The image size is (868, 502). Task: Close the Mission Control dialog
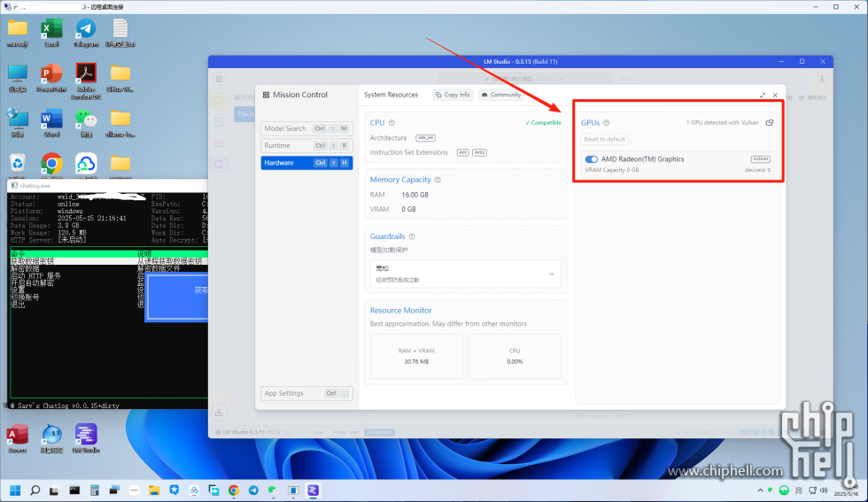click(775, 96)
